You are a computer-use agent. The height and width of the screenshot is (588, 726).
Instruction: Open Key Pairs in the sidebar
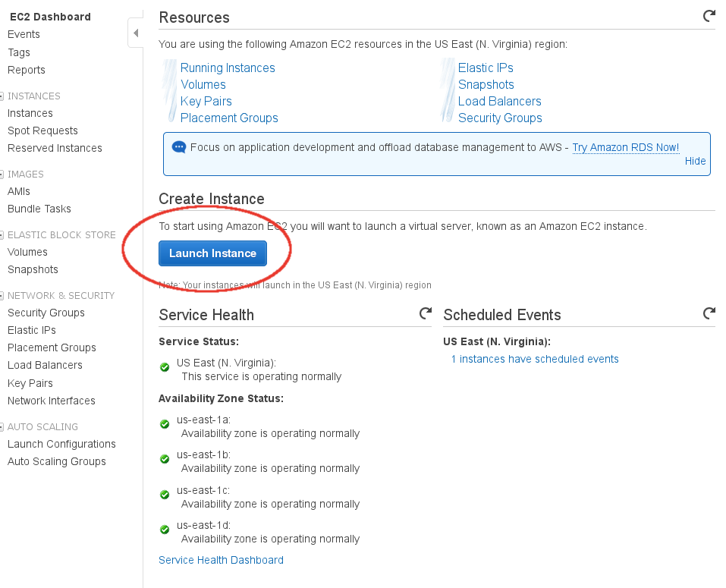pyautogui.click(x=30, y=383)
